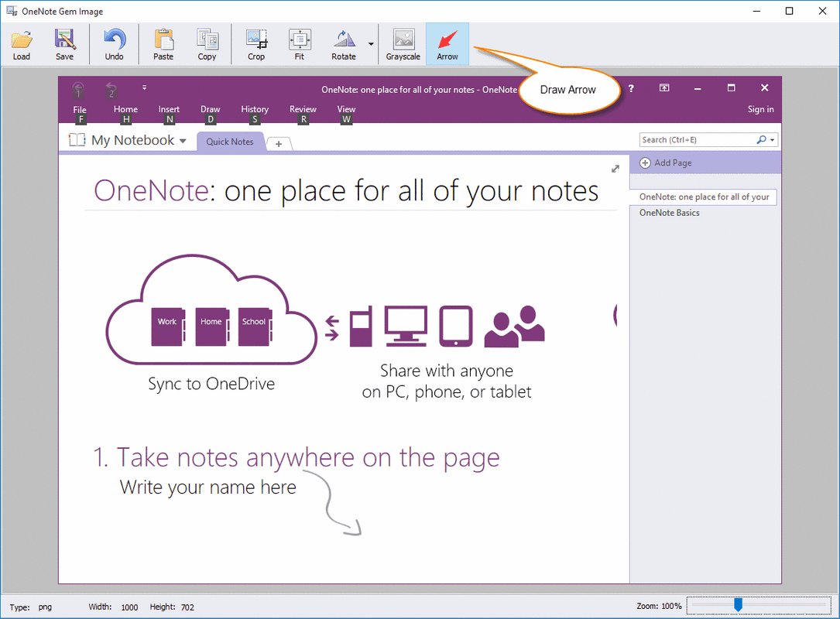
Task: Select the OneNote Basics page
Action: pyautogui.click(x=669, y=213)
